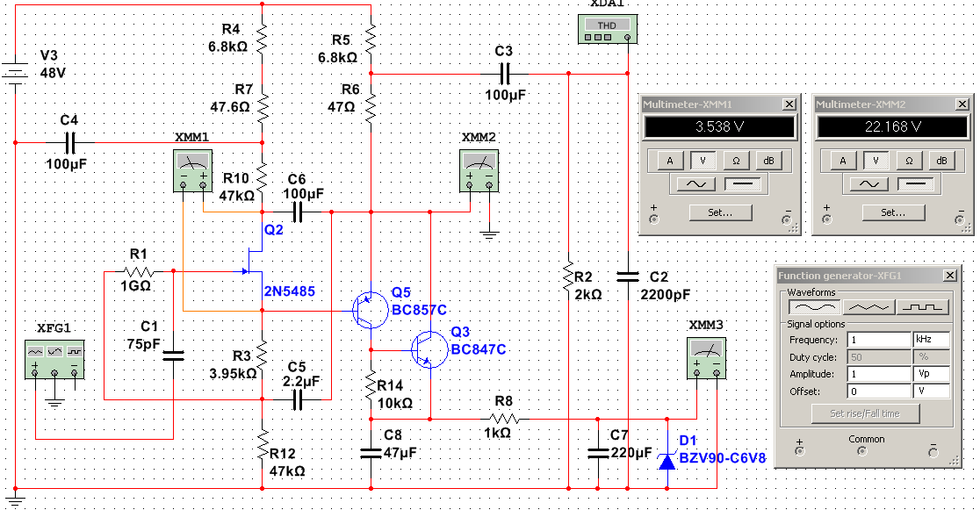Switch Multimeter-XMM2 to ammeter A mode
Screen dimensions: 980x510
pyautogui.click(x=843, y=161)
